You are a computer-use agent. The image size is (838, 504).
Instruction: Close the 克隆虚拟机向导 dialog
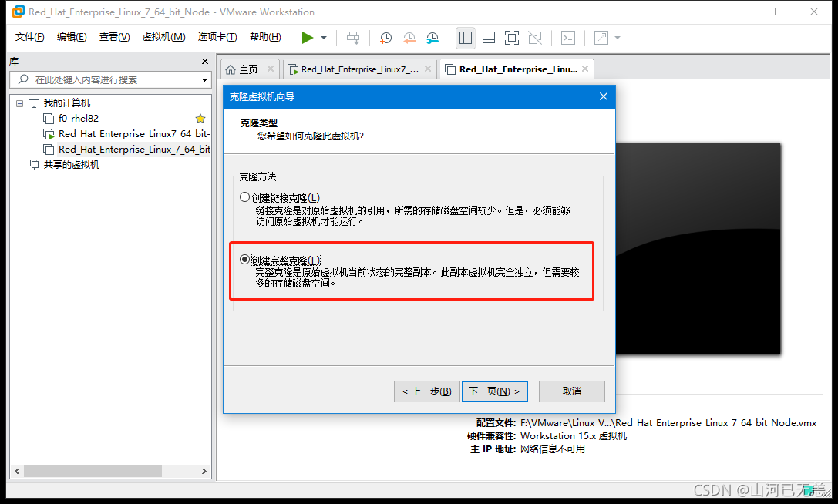pos(604,97)
